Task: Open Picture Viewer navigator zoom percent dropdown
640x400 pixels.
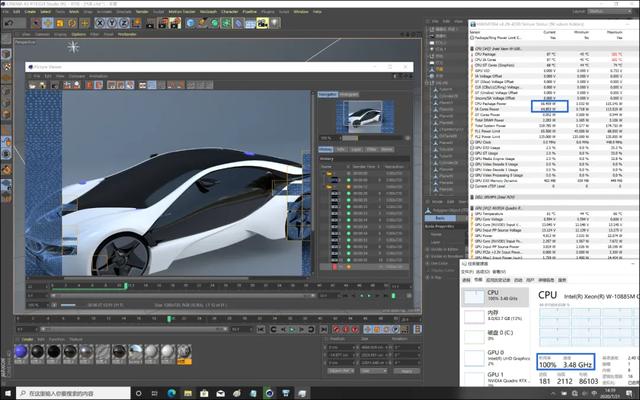Action: coord(329,138)
